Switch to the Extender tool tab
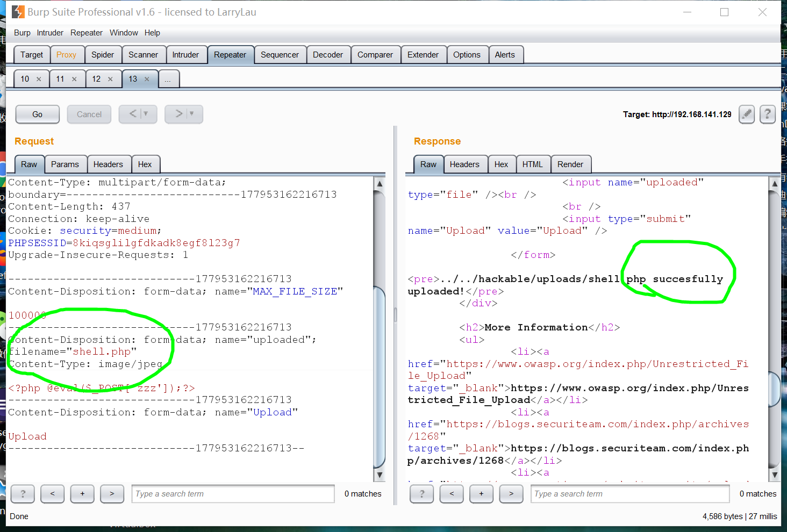787x532 pixels. click(423, 55)
